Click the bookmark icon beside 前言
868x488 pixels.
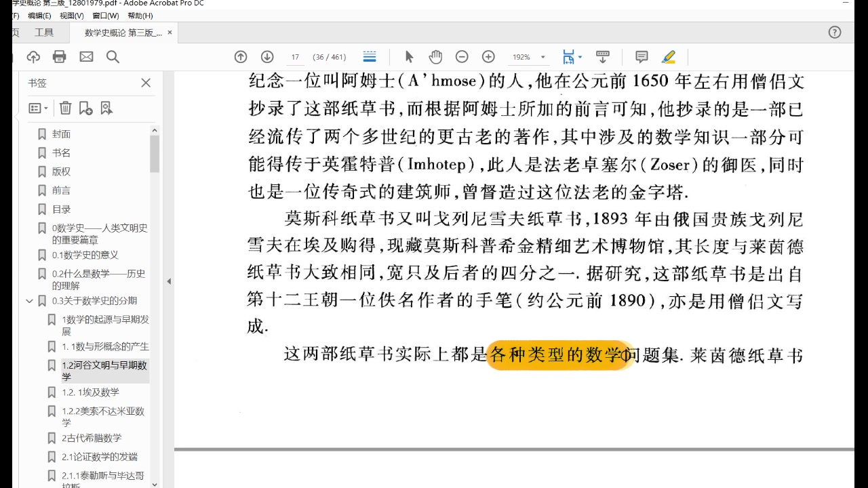(x=42, y=190)
